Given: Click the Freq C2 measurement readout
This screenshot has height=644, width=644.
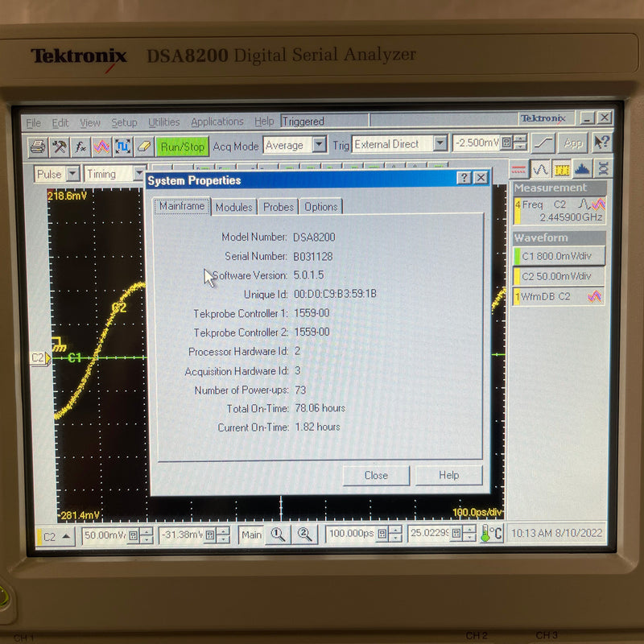Looking at the screenshot, I should point(559,210).
